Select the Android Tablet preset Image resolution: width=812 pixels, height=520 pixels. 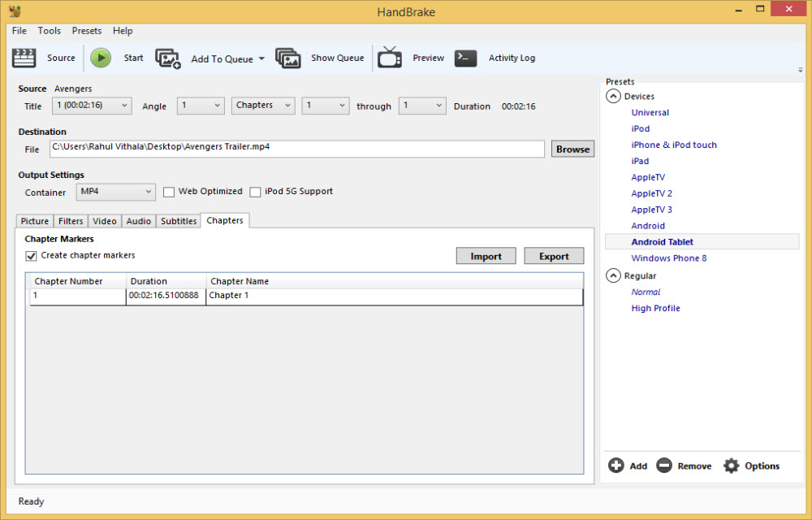coord(662,241)
